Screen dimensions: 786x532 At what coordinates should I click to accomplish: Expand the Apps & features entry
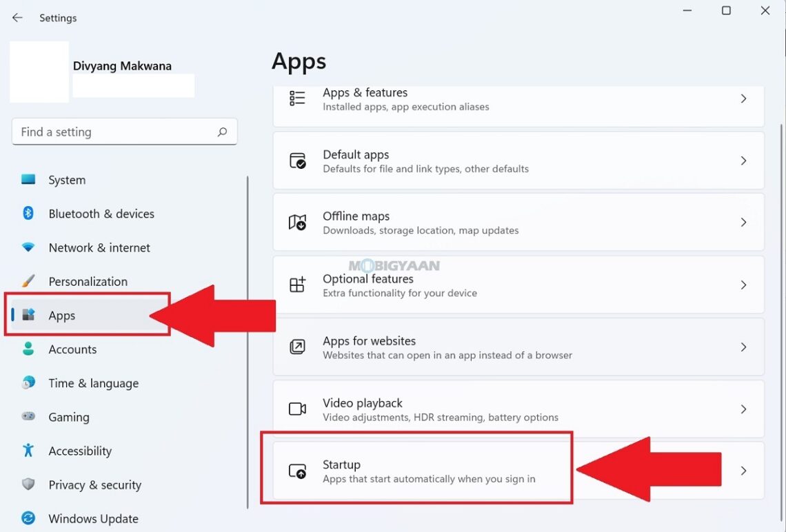tap(743, 98)
